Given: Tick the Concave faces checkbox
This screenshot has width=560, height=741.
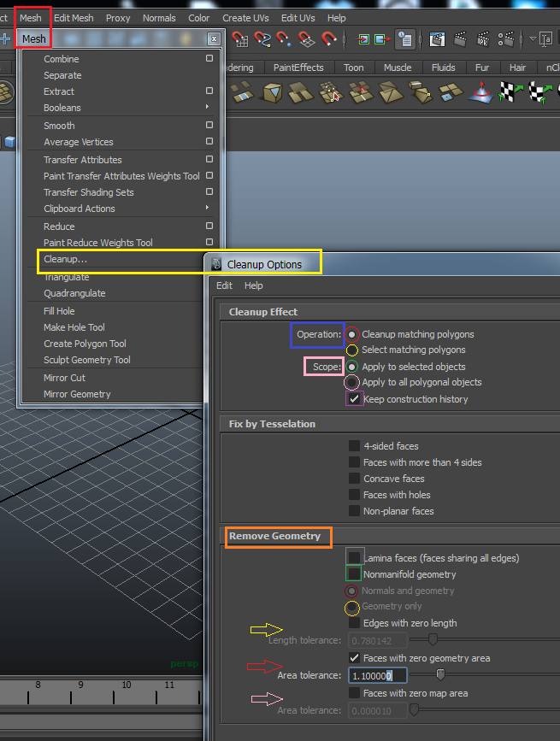Looking at the screenshot, I should tap(354, 479).
